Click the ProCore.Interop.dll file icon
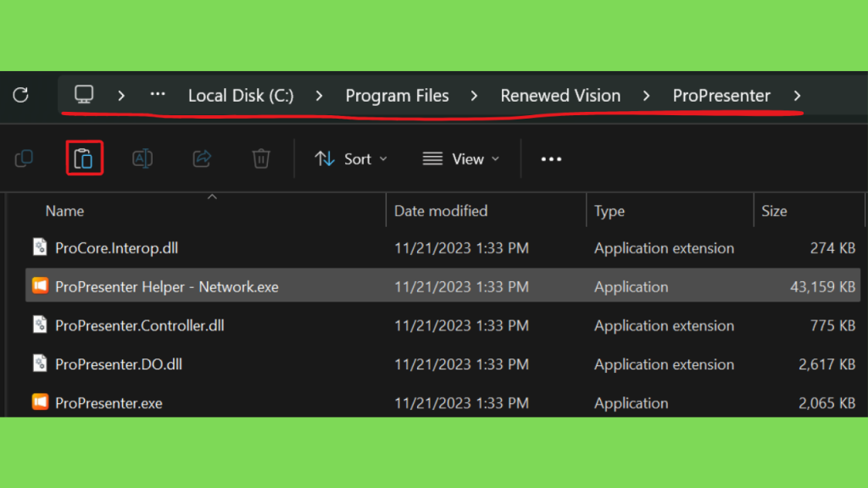The image size is (868, 488). (40, 247)
